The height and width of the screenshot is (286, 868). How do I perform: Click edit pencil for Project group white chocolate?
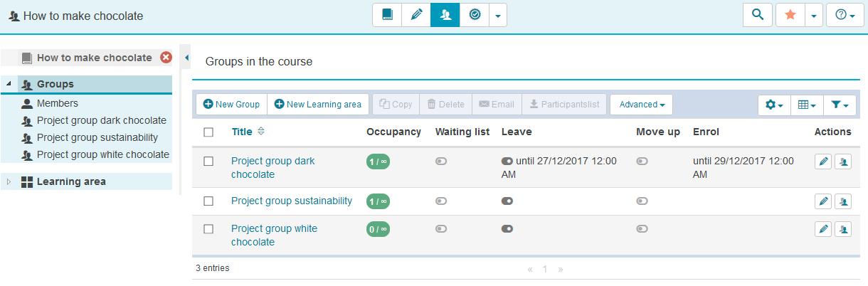(x=823, y=228)
